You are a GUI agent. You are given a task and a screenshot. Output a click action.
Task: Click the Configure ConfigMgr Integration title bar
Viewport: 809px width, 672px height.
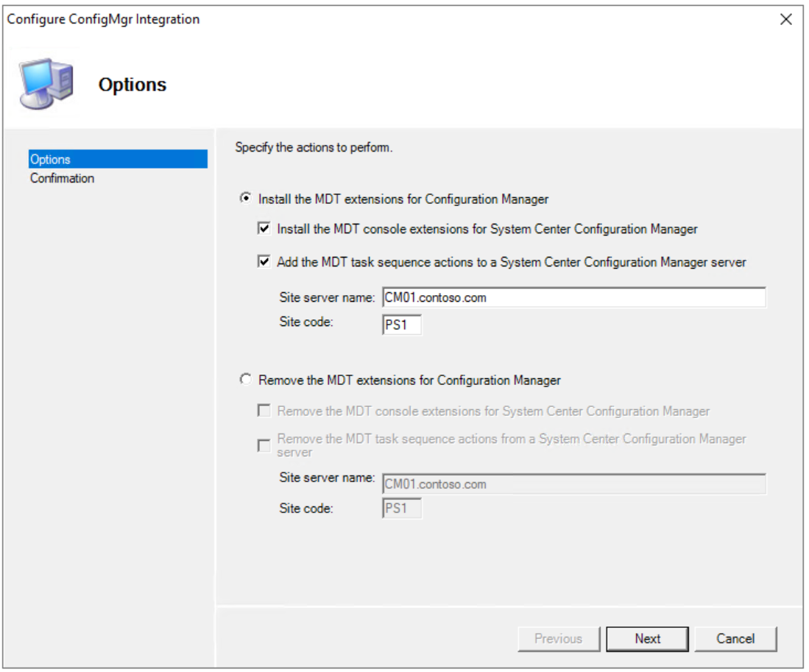(368, 20)
